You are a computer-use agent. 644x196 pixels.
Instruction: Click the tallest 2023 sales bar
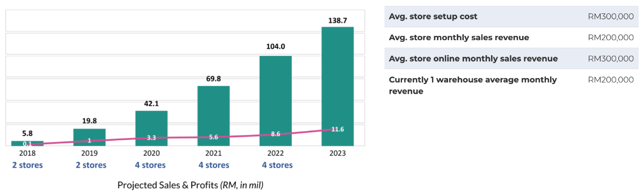pos(338,86)
